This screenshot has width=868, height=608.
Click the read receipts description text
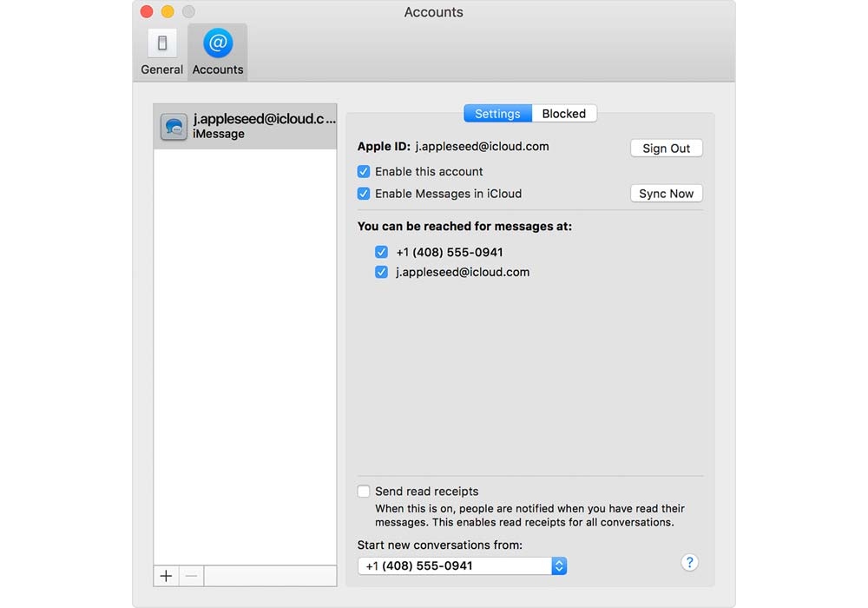click(529, 516)
